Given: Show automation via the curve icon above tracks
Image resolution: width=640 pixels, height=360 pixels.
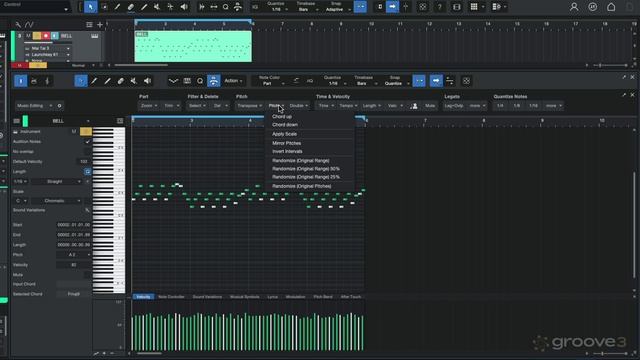Looking at the screenshot, I should pos(29,25).
